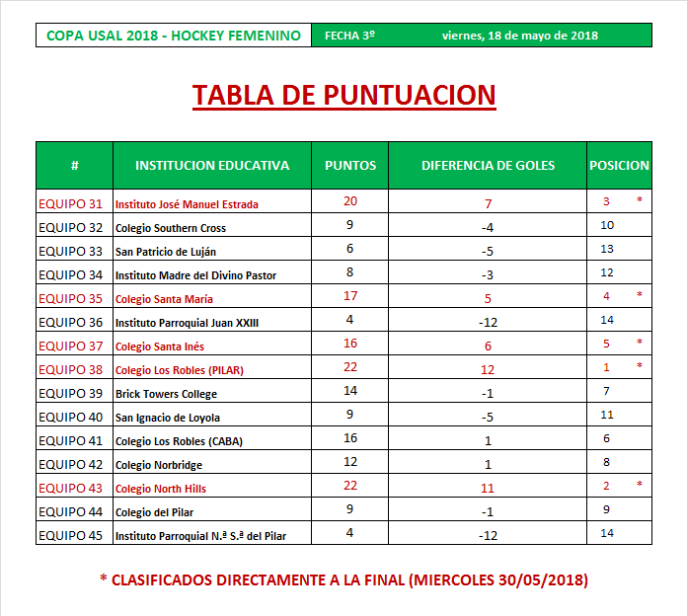Select the # column header
Image resolution: width=687 pixels, height=616 pixels.
(74, 165)
